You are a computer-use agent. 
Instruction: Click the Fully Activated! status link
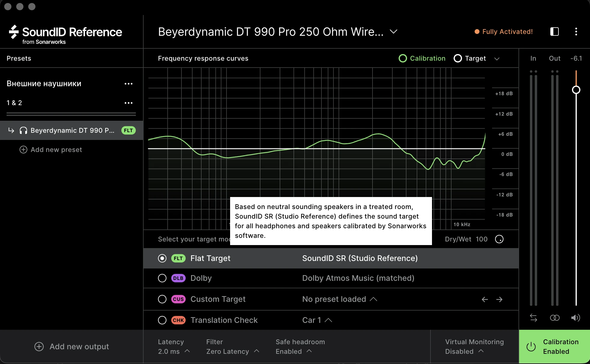click(507, 32)
